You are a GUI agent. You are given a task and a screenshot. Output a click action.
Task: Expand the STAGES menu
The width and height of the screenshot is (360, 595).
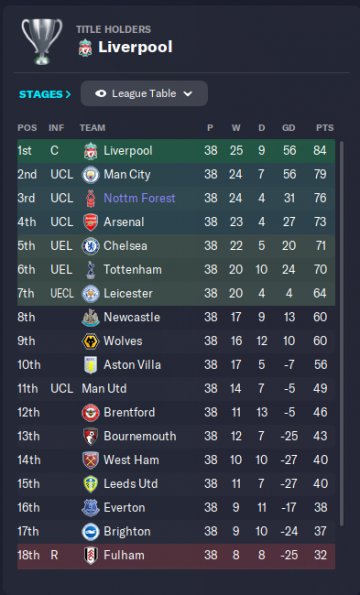[x=45, y=94]
